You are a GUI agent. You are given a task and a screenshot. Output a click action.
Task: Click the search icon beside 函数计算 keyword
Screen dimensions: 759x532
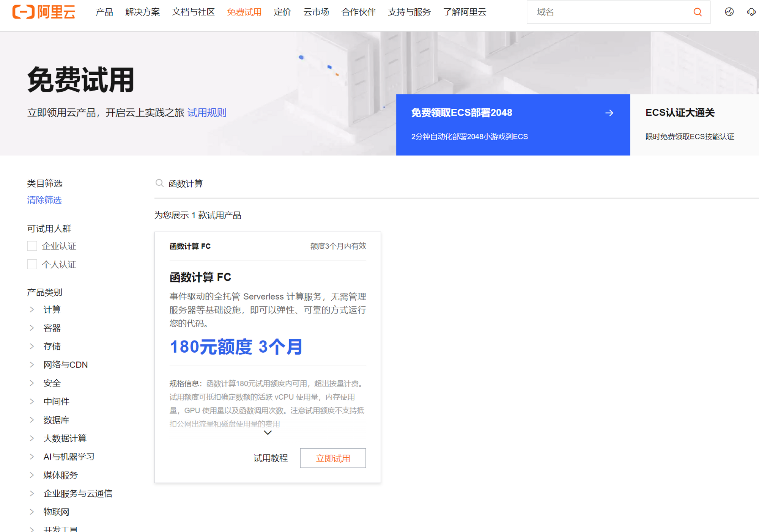159,183
